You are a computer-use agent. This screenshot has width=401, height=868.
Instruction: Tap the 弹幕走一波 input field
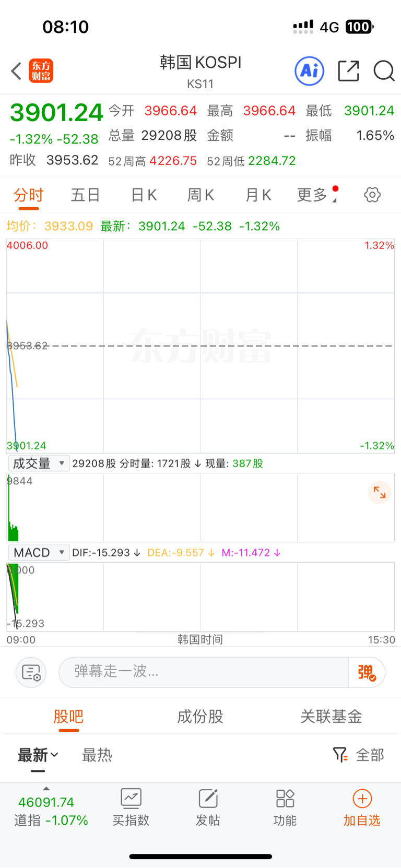[204, 672]
